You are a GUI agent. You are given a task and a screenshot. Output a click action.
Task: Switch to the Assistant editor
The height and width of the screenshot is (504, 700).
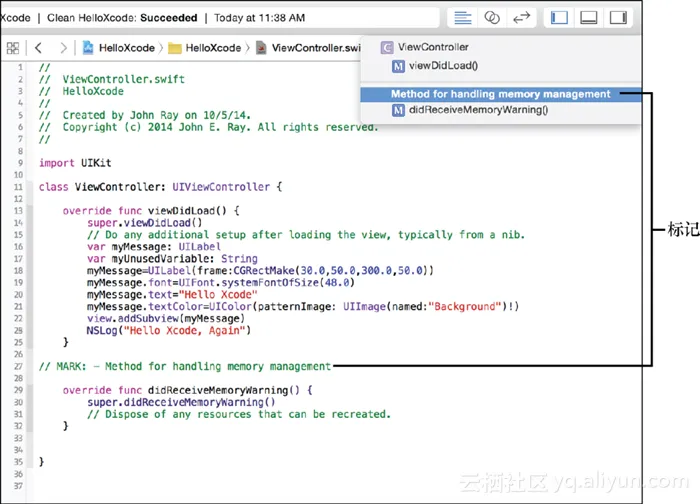(x=492, y=18)
